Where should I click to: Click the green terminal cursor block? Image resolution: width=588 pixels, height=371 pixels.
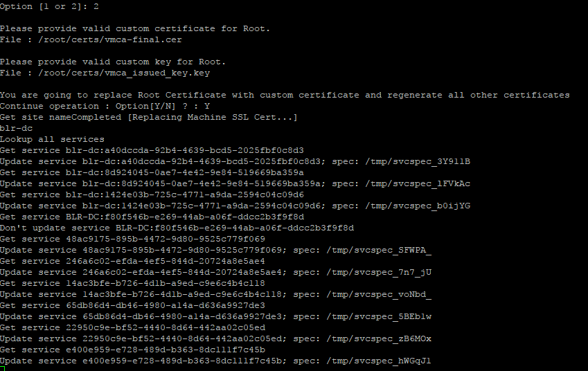tap(3, 369)
